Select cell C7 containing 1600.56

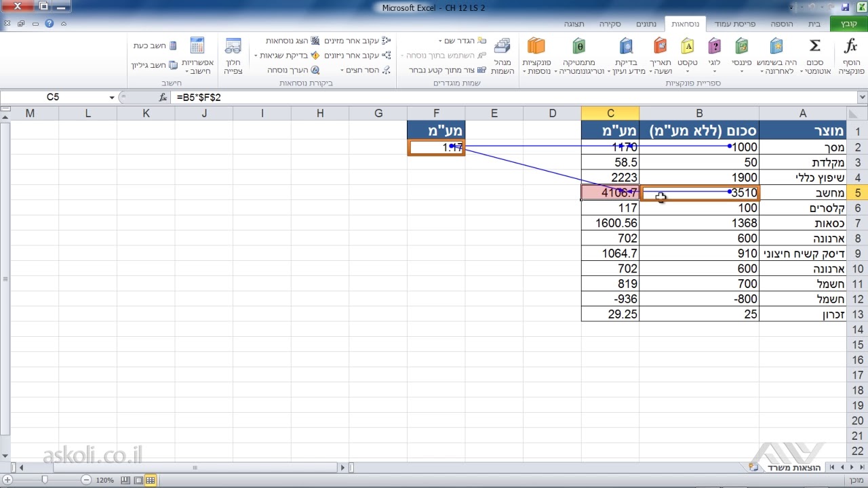pyautogui.click(x=610, y=223)
